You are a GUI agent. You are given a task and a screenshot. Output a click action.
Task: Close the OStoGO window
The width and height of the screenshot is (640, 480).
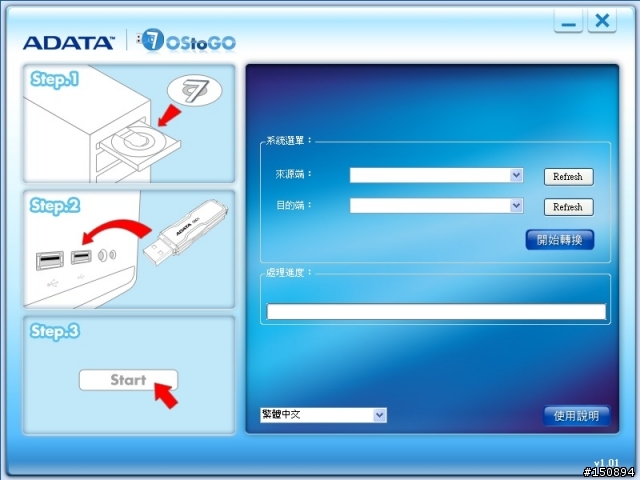pyautogui.click(x=602, y=20)
